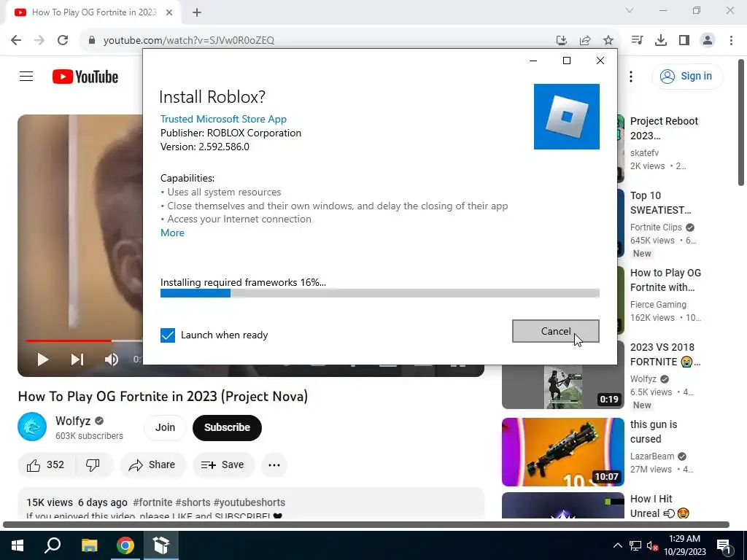The width and height of the screenshot is (747, 560).
Task: Click the #youtubeshorts hashtag
Action: (x=249, y=502)
